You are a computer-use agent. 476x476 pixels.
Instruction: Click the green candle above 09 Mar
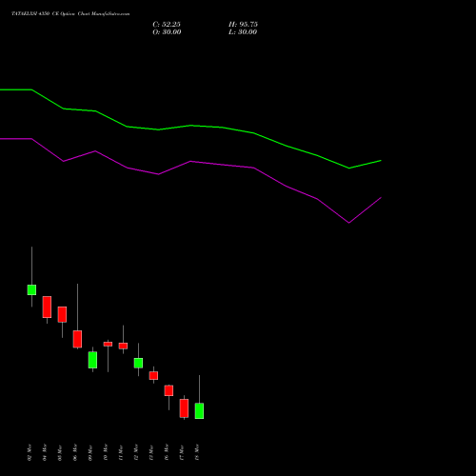tap(92, 360)
